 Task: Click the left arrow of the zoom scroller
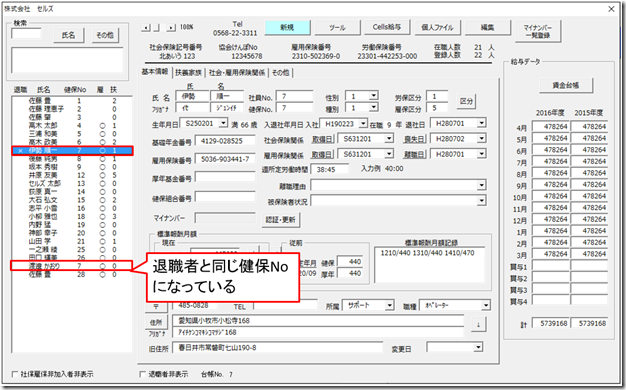coord(146,28)
